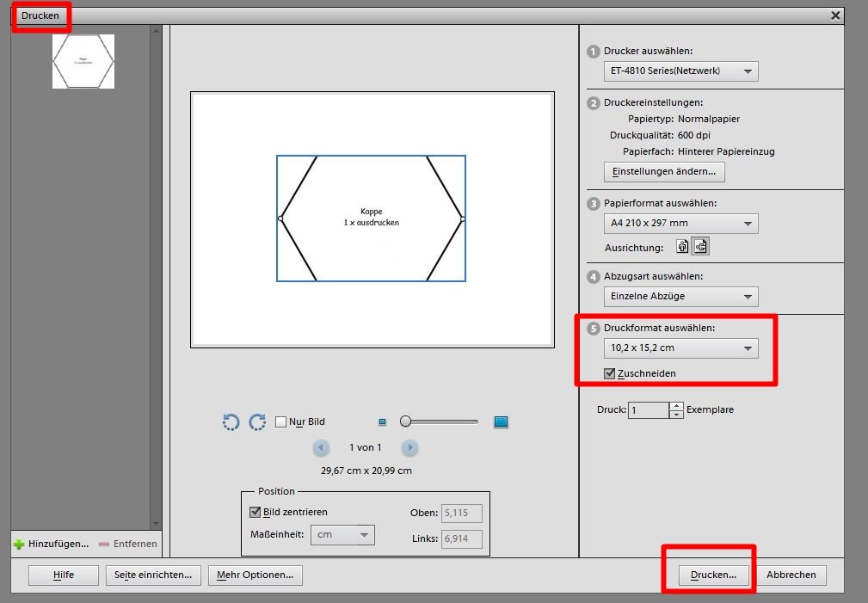Click the Einstellungen ändern button

pos(664,171)
